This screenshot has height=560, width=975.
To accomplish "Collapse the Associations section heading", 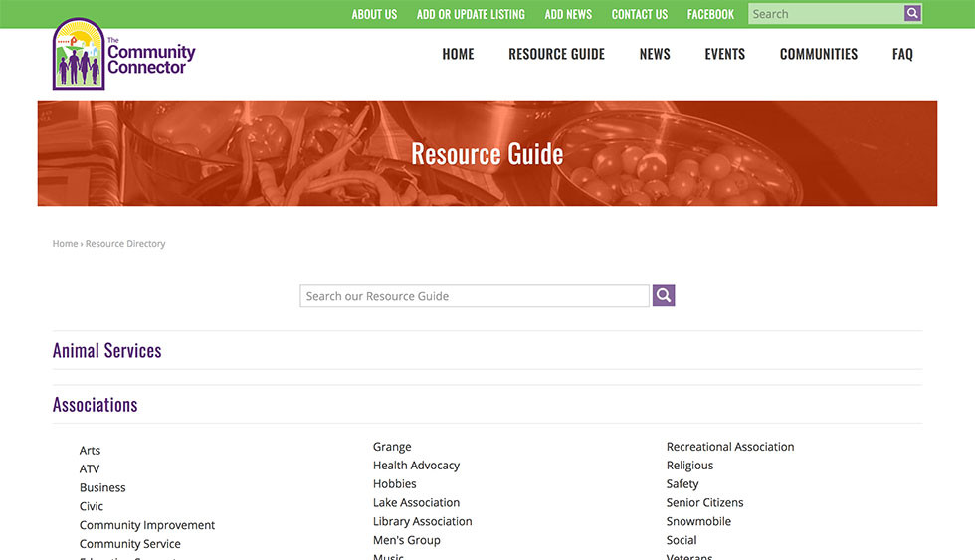I will pos(96,405).
